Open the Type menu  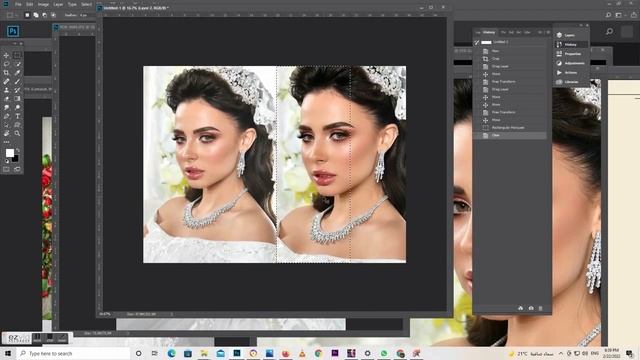click(72, 4)
